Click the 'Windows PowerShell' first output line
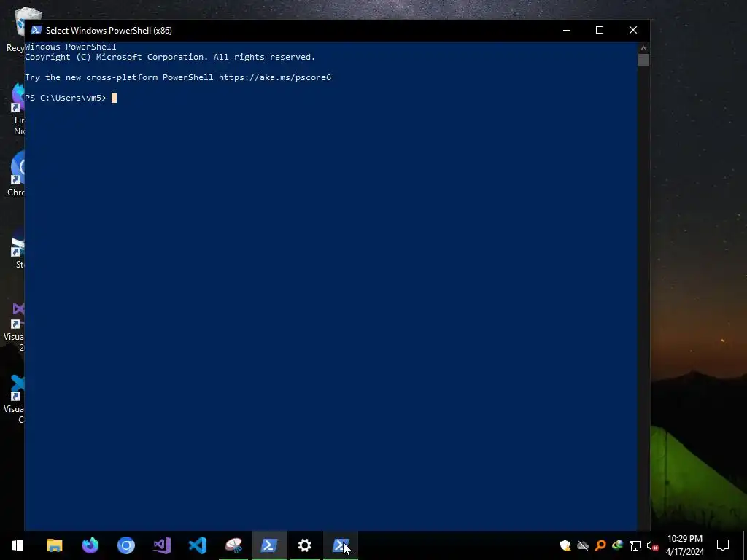747x560 pixels. point(71,47)
